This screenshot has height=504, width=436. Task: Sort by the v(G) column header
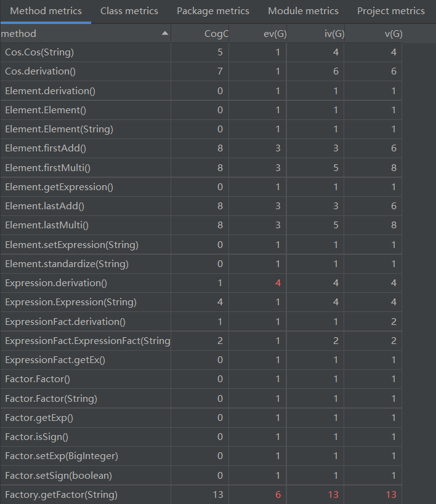point(393,34)
